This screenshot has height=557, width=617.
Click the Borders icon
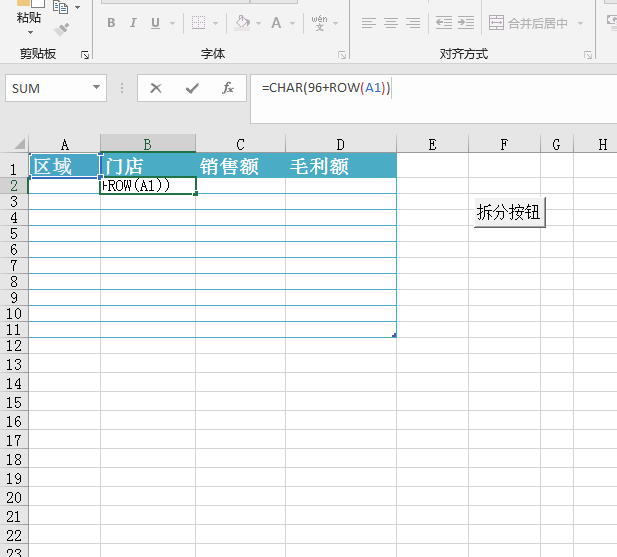[x=198, y=23]
